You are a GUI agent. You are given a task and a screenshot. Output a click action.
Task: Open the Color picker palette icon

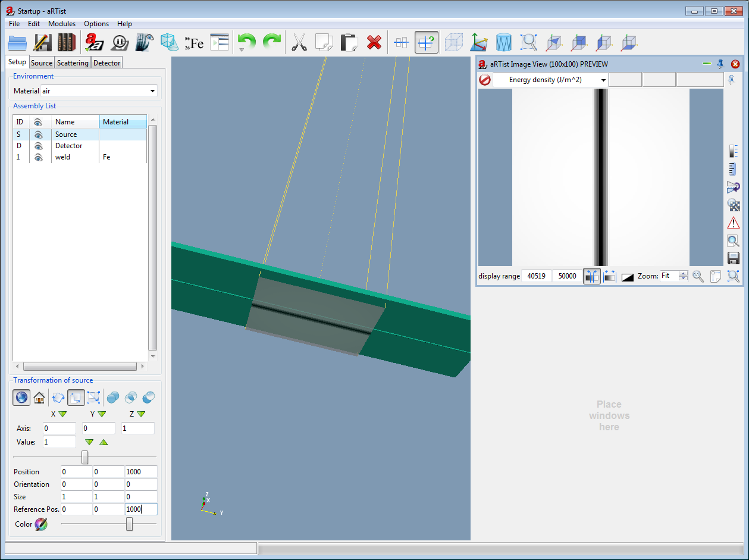pyautogui.click(x=40, y=524)
